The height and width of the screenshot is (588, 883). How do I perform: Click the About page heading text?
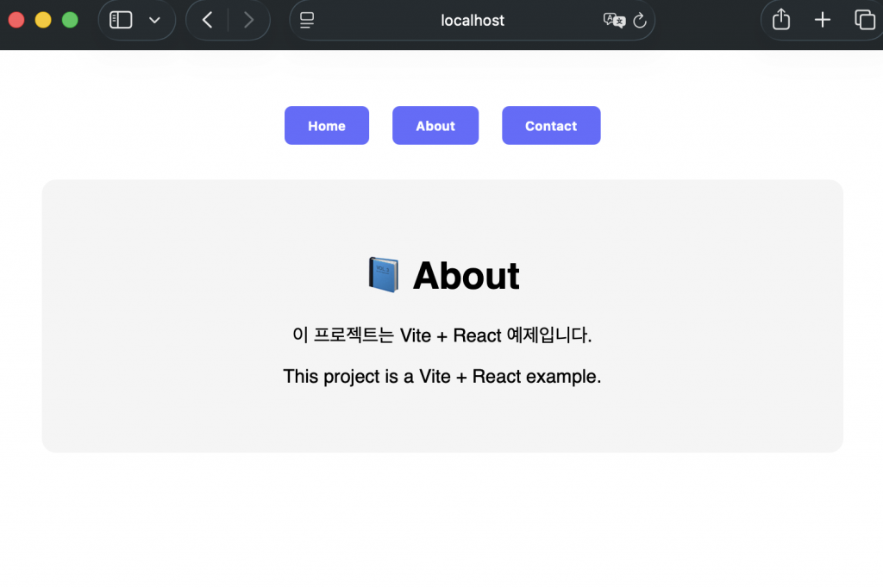[x=466, y=276]
